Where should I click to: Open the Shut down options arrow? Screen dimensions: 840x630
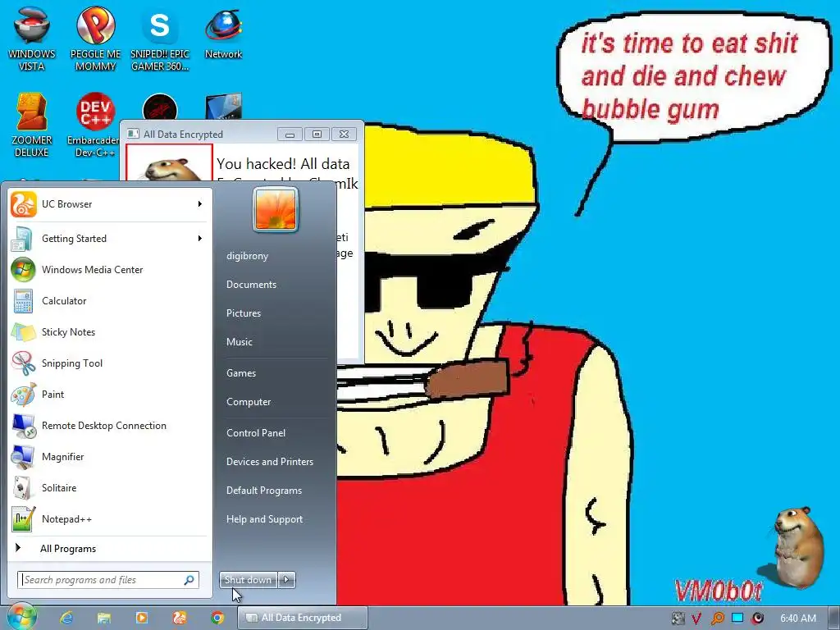tap(286, 580)
